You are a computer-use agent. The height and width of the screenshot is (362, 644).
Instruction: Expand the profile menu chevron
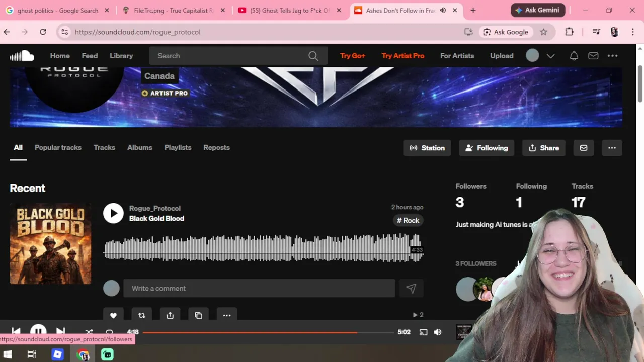550,56
